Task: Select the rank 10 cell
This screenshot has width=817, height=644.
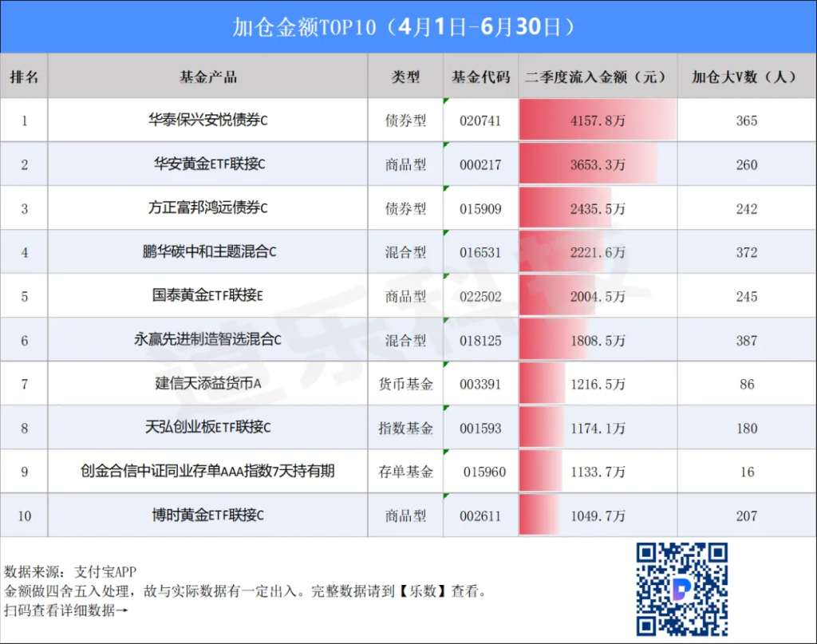Action: pos(24,516)
